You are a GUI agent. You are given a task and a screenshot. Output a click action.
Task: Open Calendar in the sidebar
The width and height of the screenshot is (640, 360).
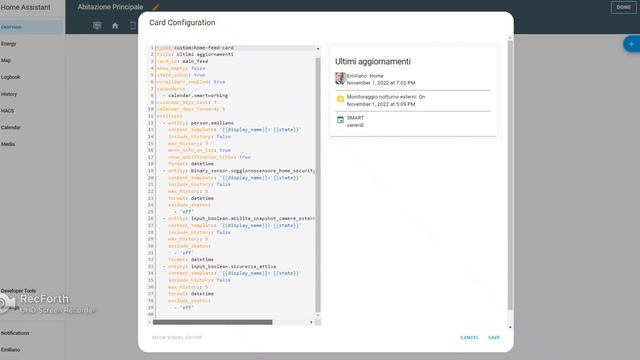click(x=32, y=127)
